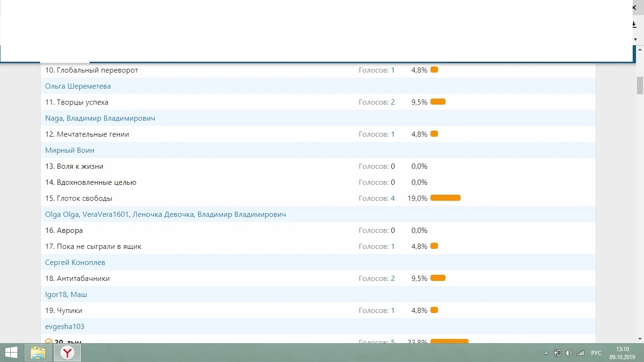Image resolution: width=644 pixels, height=362 pixels.
Task: Select option text "18. Антитабачники"
Action: tap(77, 279)
